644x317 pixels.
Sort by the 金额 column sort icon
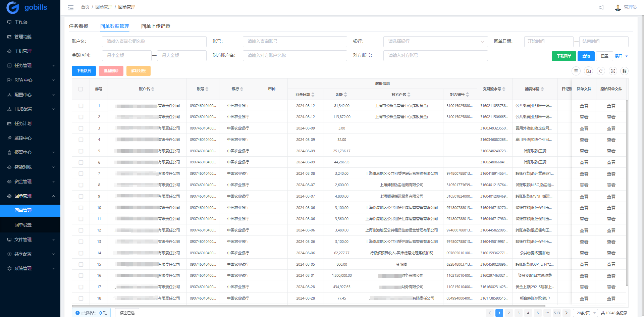(345, 95)
